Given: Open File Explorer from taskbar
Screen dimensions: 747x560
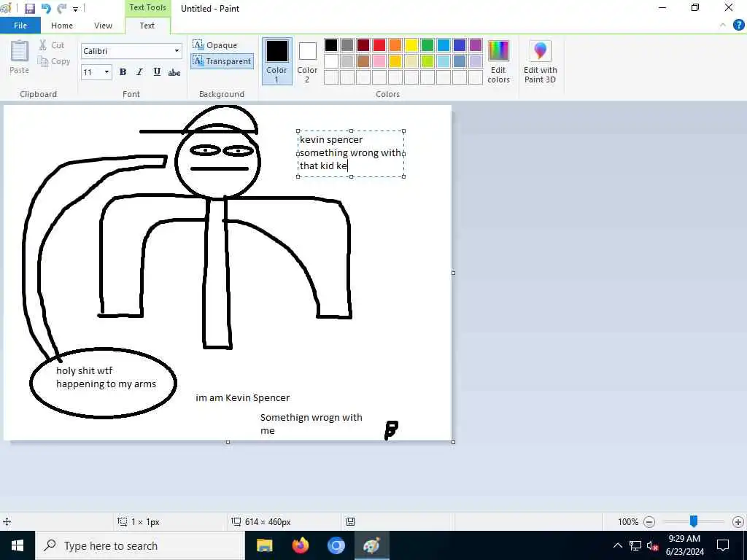Looking at the screenshot, I should 264,545.
